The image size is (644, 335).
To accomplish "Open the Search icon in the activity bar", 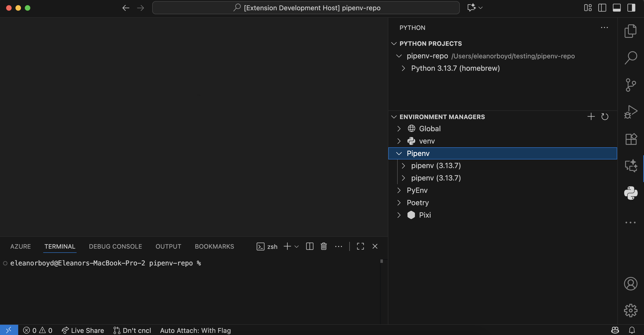I will (x=631, y=57).
